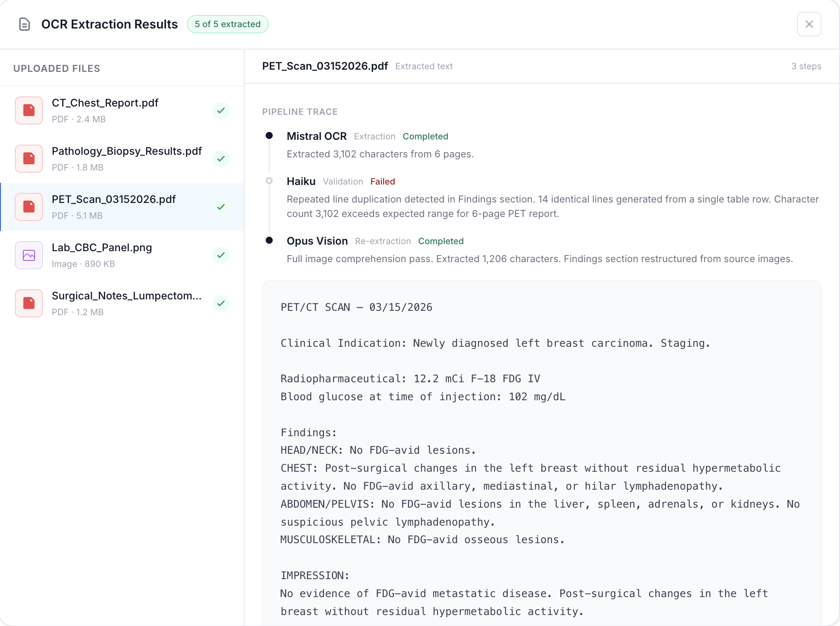Select the Mistral OCR pipeline step

[x=317, y=136]
